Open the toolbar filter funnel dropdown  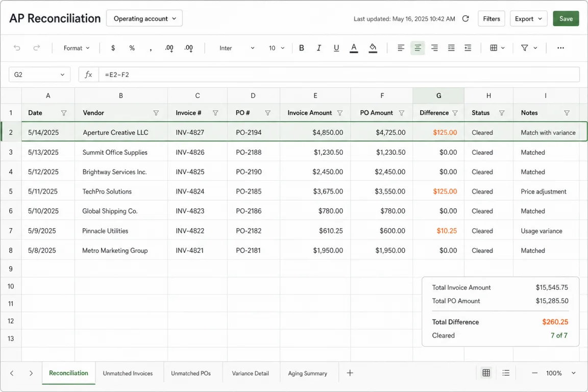pyautogui.click(x=529, y=48)
